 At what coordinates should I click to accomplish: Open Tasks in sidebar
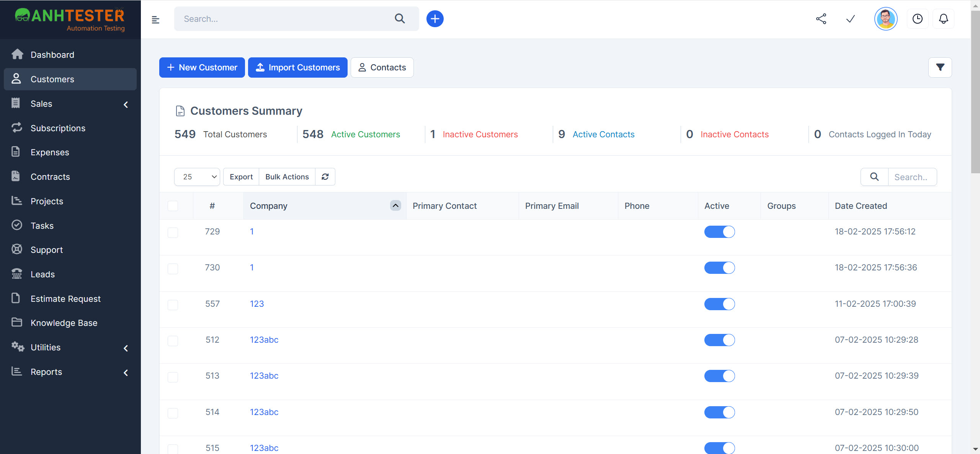click(x=70, y=226)
